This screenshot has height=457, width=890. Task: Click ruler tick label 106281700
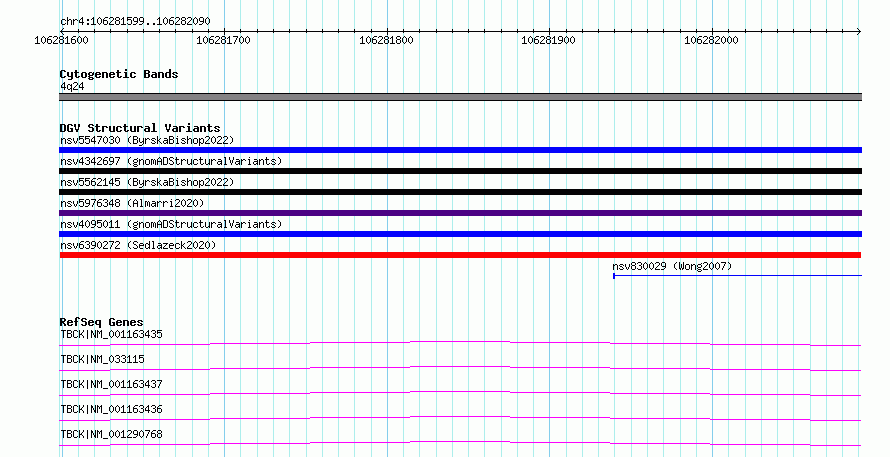tap(223, 40)
